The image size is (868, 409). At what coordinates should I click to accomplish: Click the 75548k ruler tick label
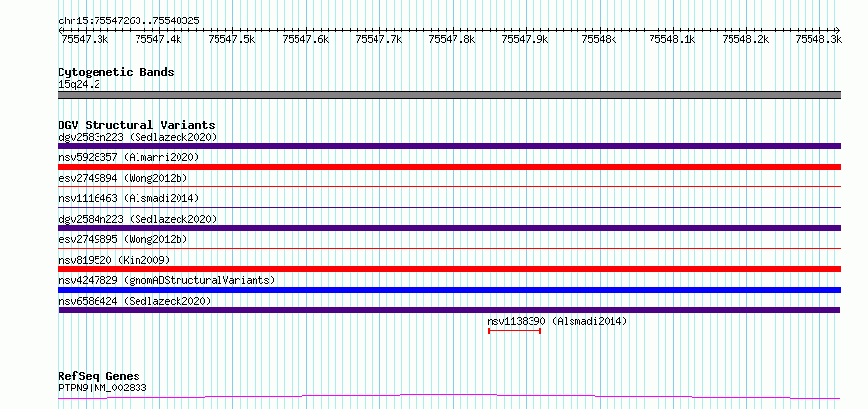coord(600,39)
